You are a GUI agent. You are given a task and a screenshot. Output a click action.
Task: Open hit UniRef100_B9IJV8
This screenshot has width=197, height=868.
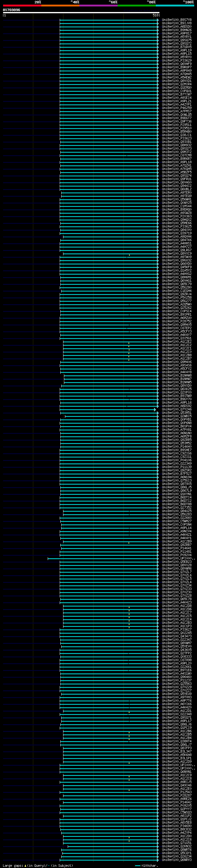[x=176, y=23]
